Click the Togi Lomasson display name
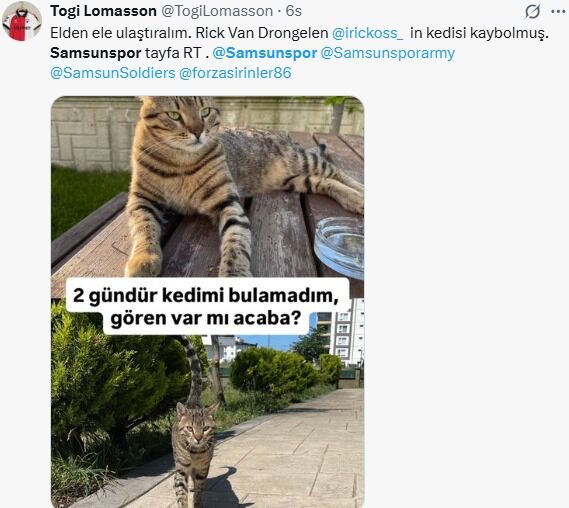Screen dimensions: 569x508 coord(103,11)
